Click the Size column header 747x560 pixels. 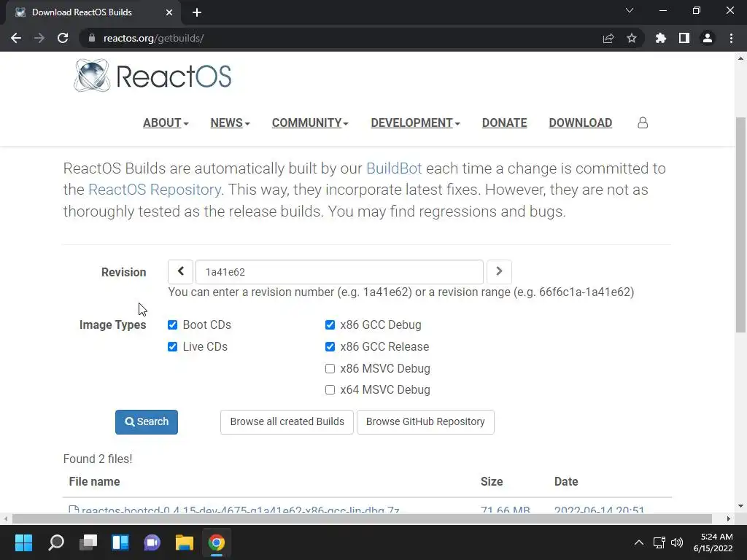coord(492,481)
